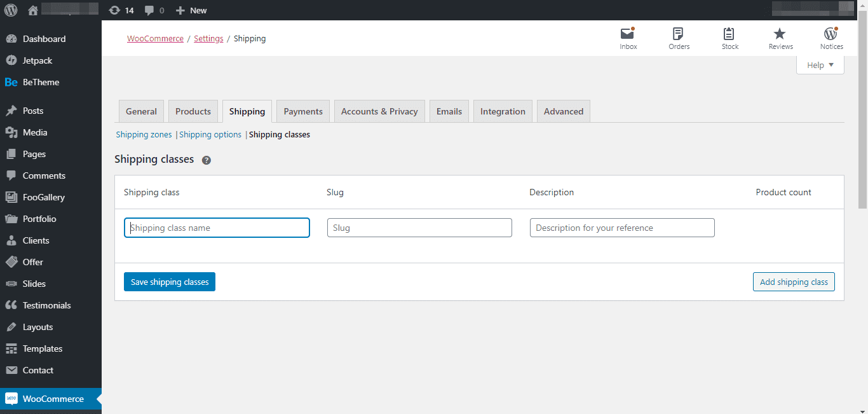Click Save shipping classes button
868x414 pixels.
click(x=170, y=282)
